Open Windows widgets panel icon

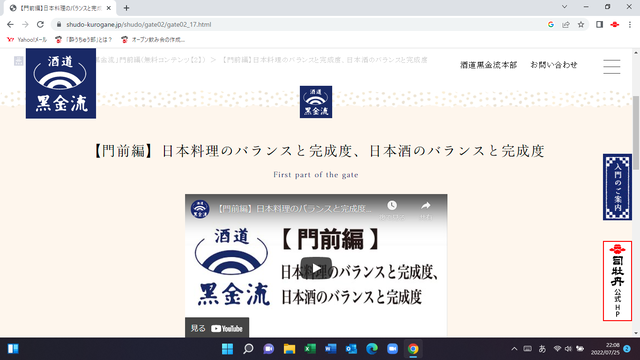pos(13,349)
